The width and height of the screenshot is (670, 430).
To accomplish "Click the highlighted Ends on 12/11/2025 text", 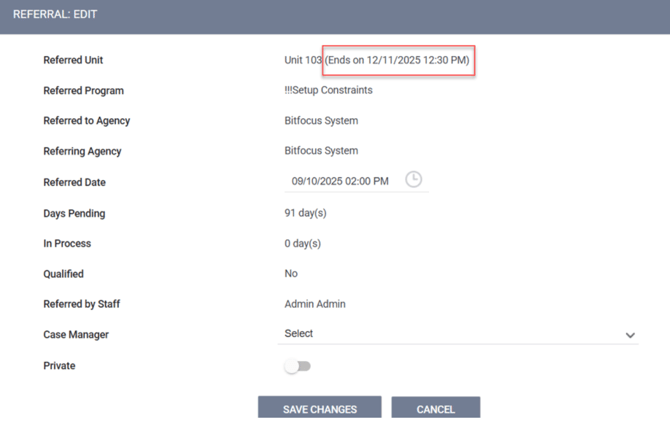I will (398, 60).
